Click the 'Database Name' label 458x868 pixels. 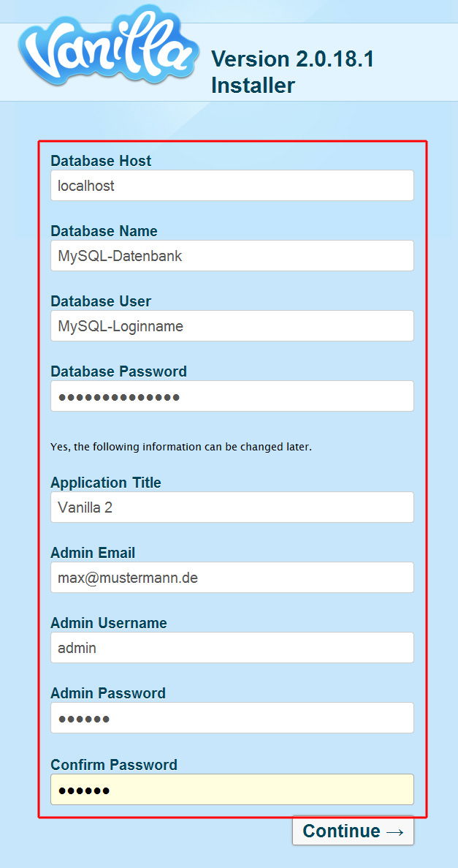coord(104,231)
